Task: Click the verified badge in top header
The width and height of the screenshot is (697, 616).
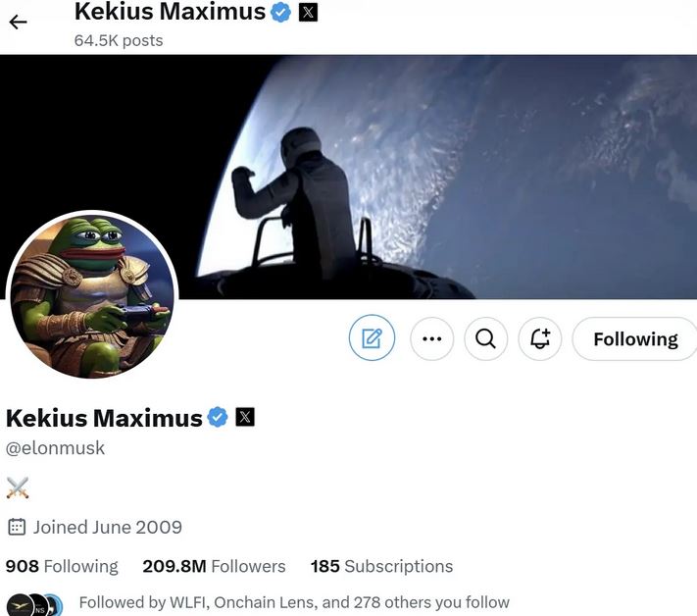Action: (x=280, y=12)
